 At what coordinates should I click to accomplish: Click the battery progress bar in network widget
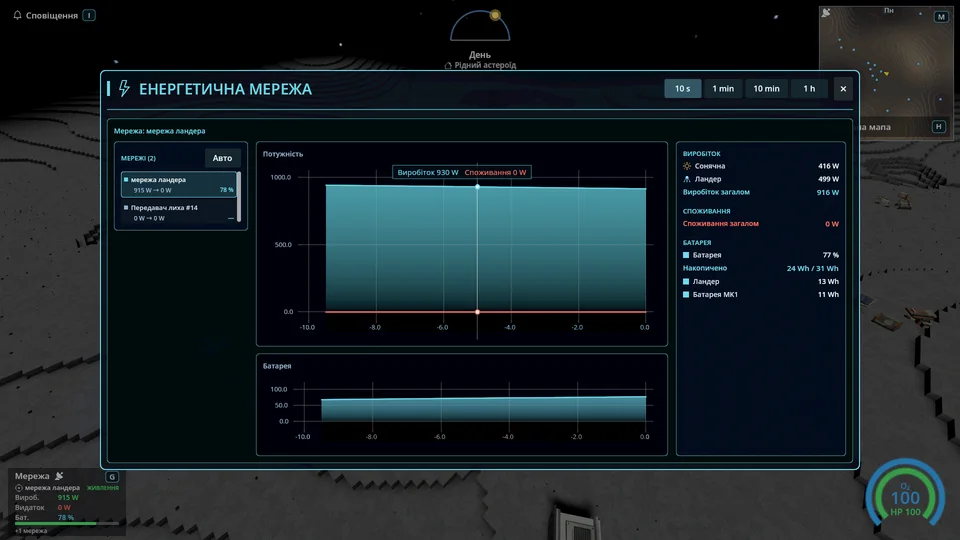[x=67, y=524]
